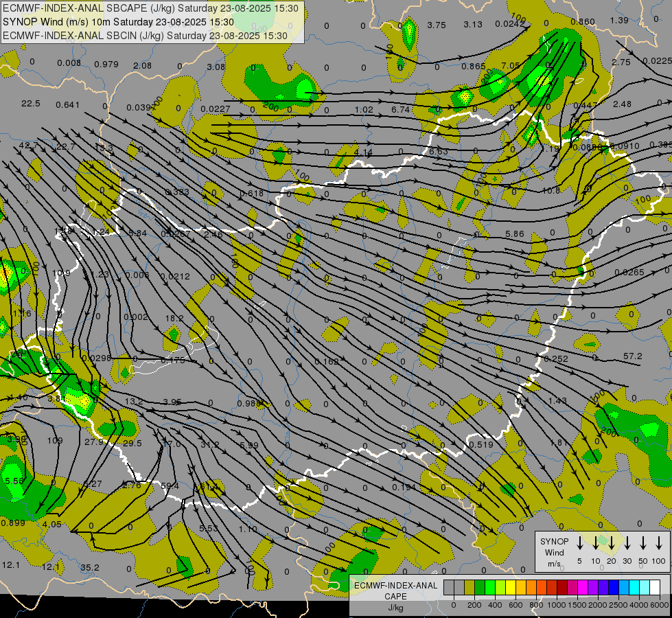The height and width of the screenshot is (618, 672).
Task: Click the 0.162 value on the map
Action: [327, 362]
